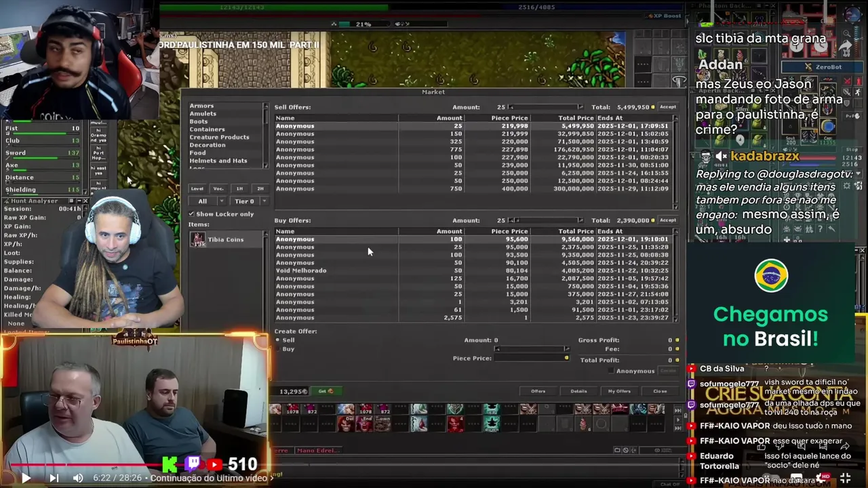
Task: Toggle the Voc. filter button
Action: click(x=218, y=188)
